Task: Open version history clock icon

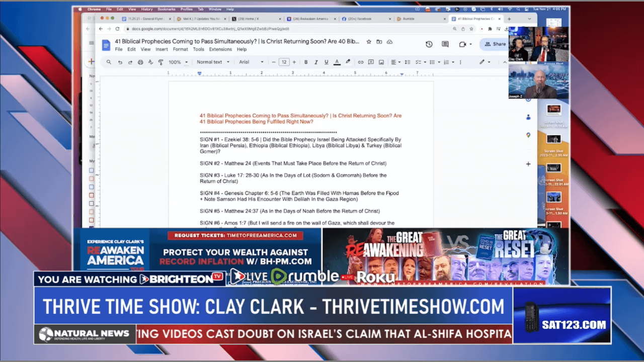Action: (429, 44)
